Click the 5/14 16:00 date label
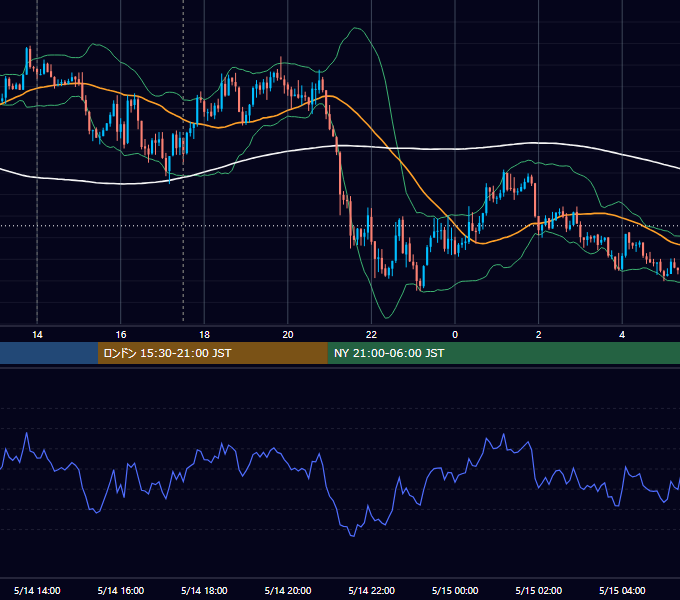The height and width of the screenshot is (600, 680). point(121,590)
